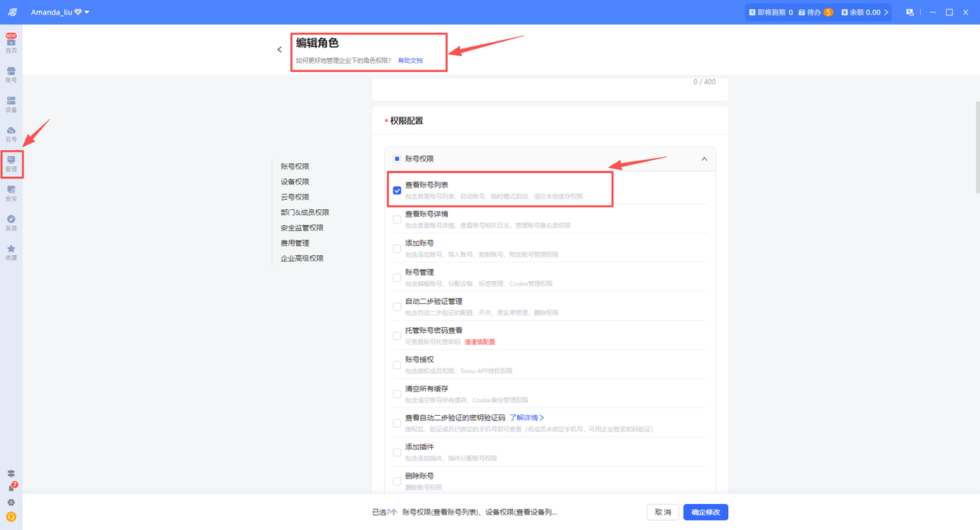Check the 添加插件 checkbox
The image size is (980, 530).
pyautogui.click(x=397, y=453)
